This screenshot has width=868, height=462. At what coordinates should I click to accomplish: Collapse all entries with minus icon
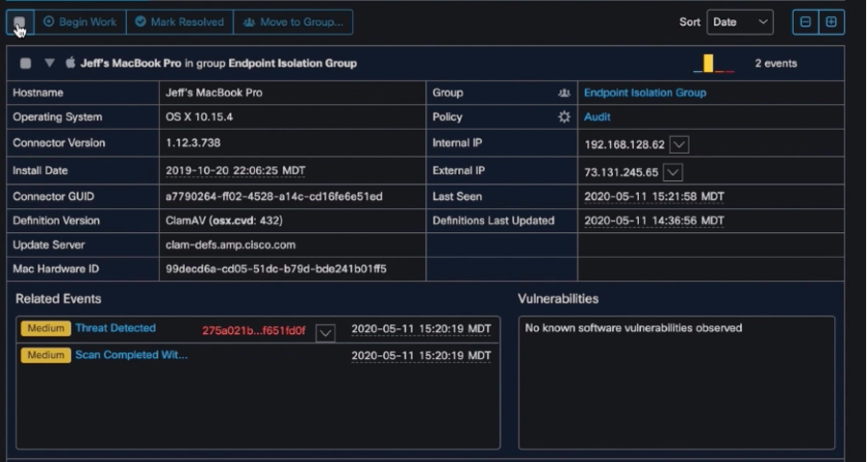[x=805, y=22]
